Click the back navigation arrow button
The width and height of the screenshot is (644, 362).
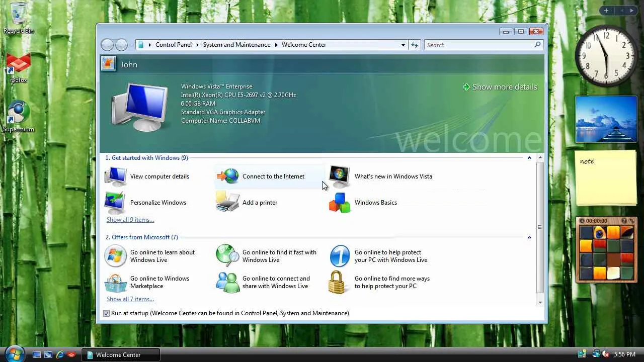tap(107, 45)
